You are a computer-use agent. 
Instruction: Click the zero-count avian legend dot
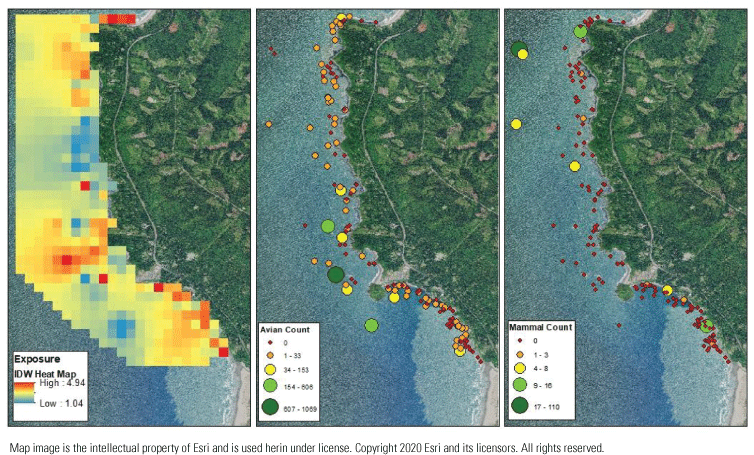(x=271, y=341)
